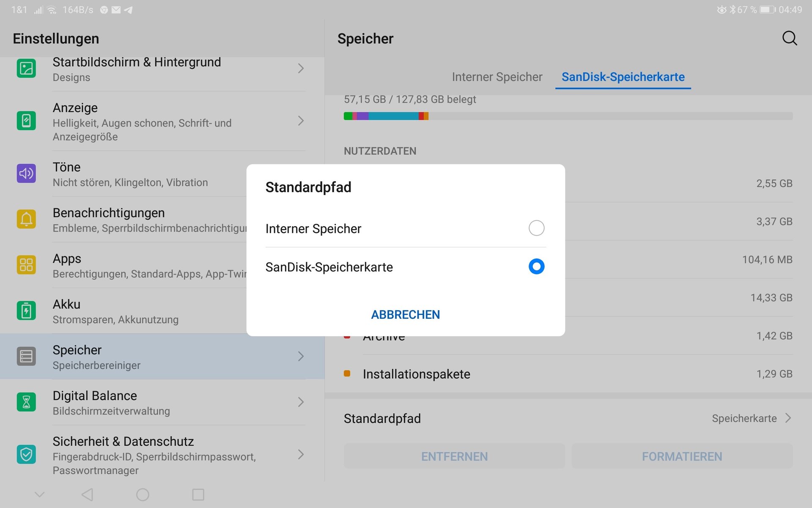
Task: Tap the Töne speaker icon
Action: (x=26, y=173)
